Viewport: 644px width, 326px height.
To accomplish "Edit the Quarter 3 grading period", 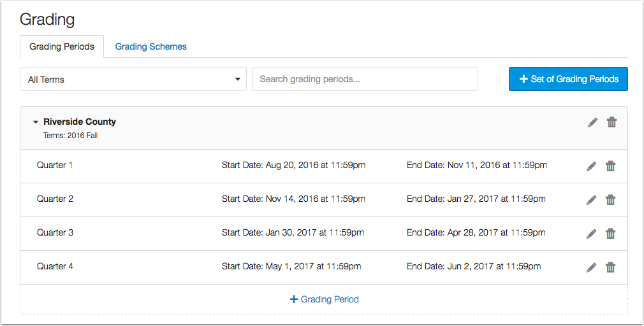I will 591,234.
